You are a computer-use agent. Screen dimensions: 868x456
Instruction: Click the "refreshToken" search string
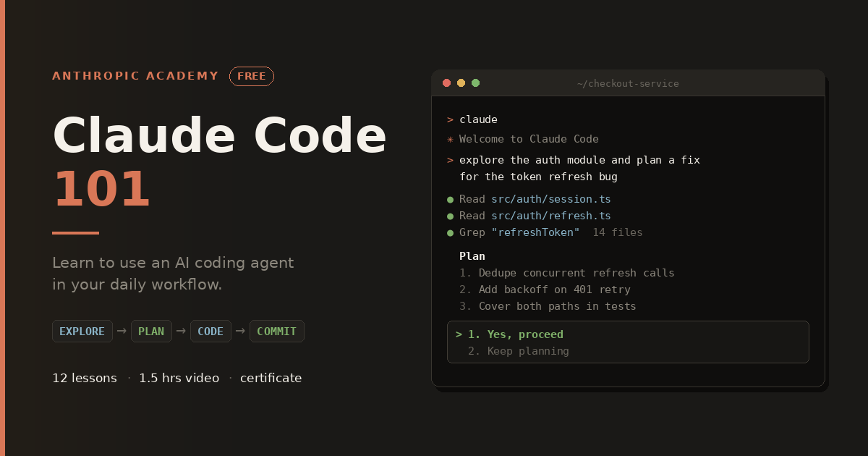click(x=535, y=232)
